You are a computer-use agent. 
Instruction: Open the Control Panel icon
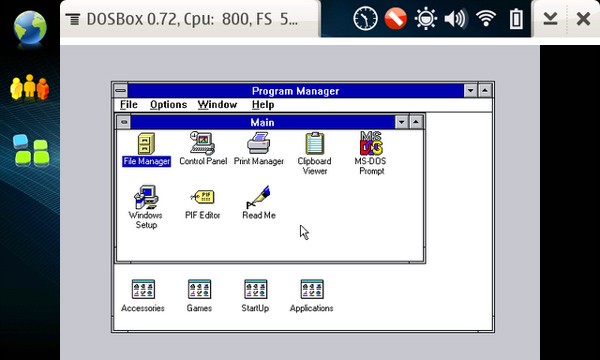pos(202,143)
